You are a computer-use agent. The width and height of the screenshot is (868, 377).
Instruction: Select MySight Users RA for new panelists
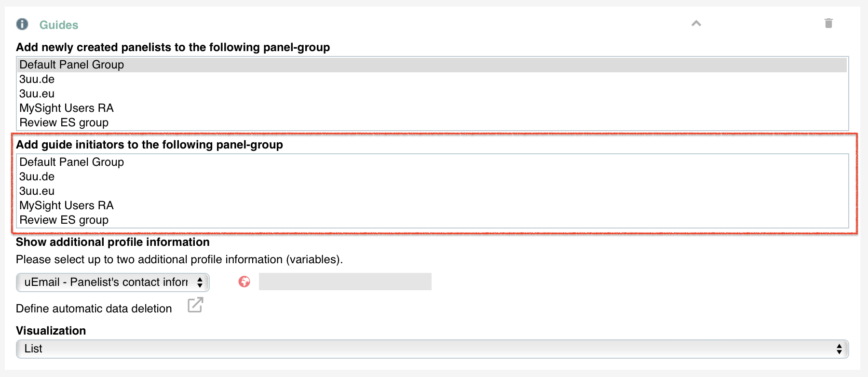point(433,108)
